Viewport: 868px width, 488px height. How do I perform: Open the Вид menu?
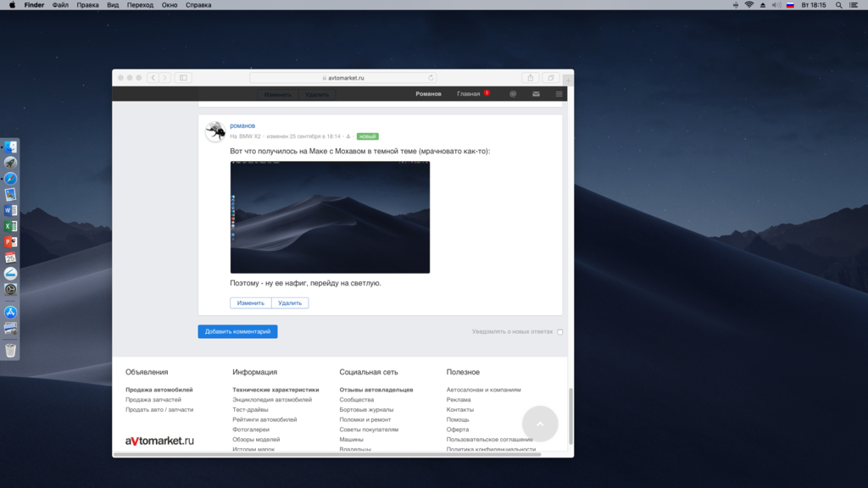click(113, 5)
